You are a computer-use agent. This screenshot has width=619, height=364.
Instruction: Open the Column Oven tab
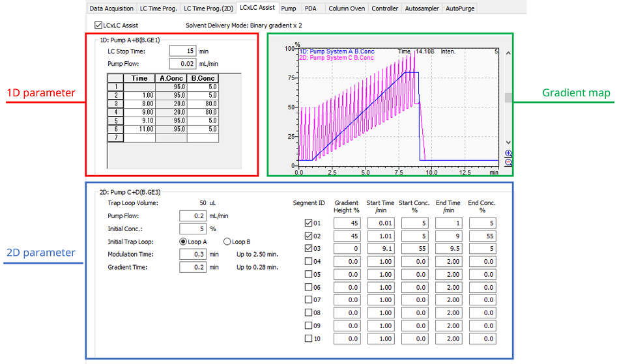click(345, 8)
